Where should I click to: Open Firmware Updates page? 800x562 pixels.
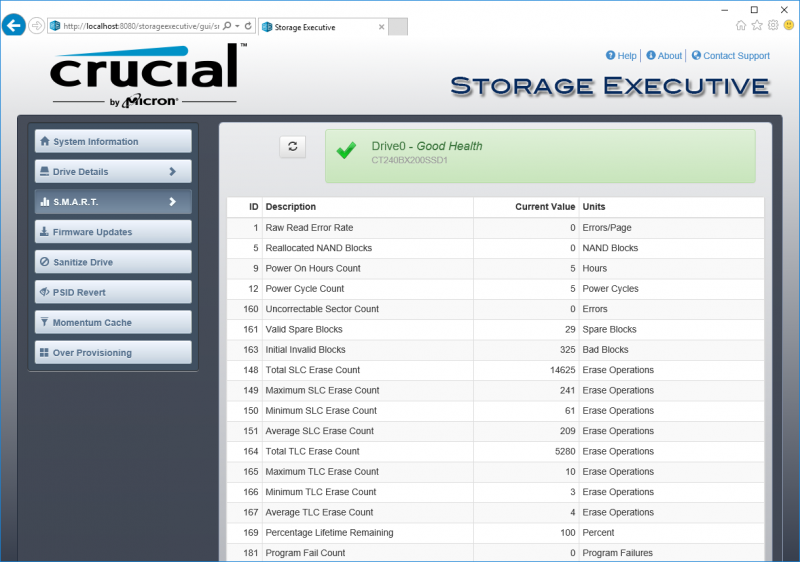[x=113, y=232]
